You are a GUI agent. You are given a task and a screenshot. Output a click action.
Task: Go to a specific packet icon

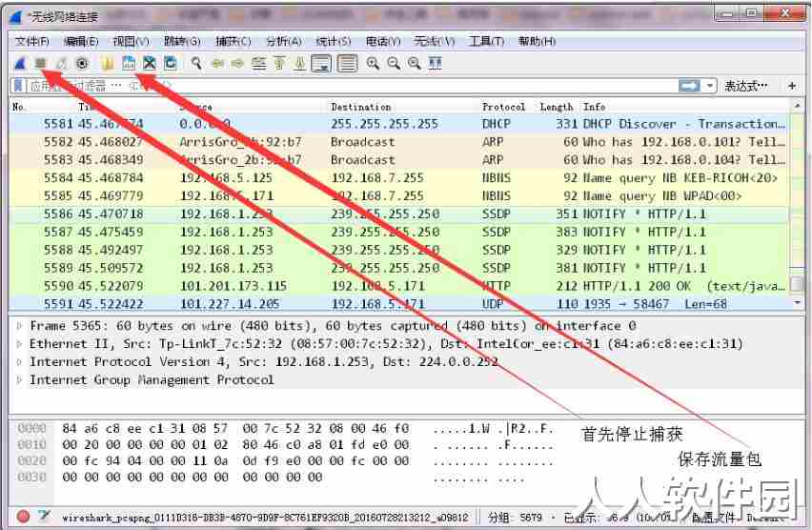(x=258, y=64)
